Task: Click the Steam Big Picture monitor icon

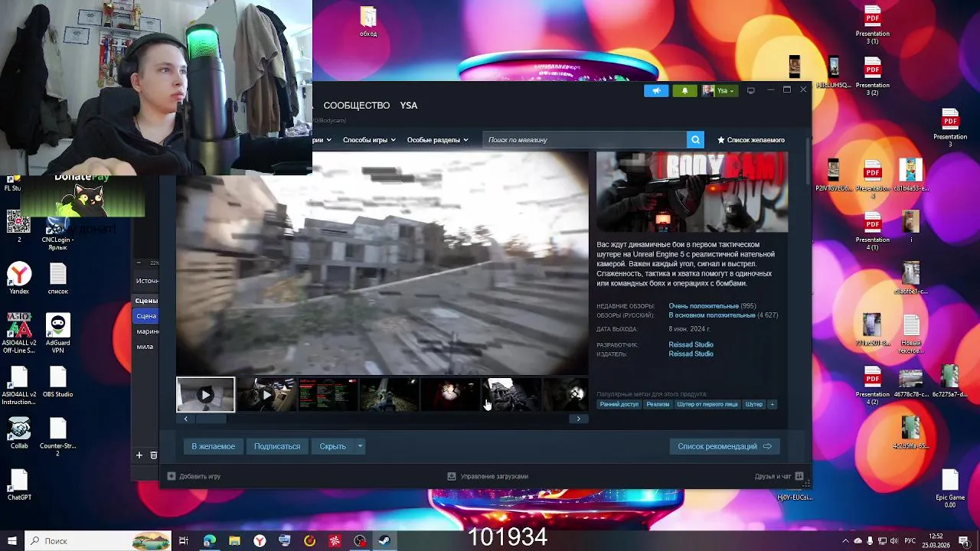Action: click(x=751, y=90)
